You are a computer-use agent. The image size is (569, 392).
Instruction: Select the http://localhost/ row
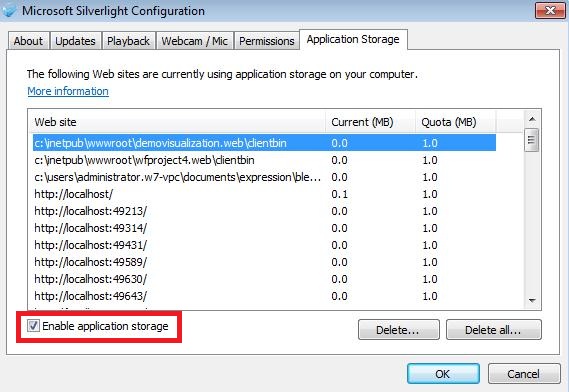click(x=264, y=194)
